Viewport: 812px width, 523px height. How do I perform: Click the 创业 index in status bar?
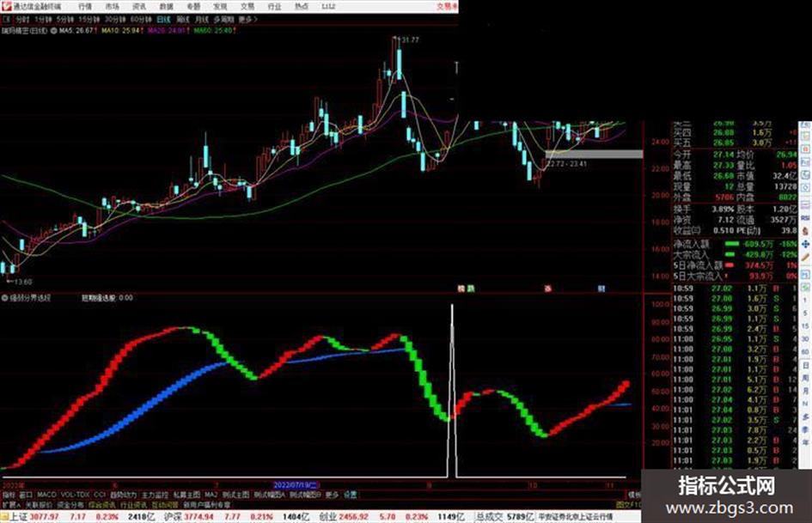[x=327, y=516]
